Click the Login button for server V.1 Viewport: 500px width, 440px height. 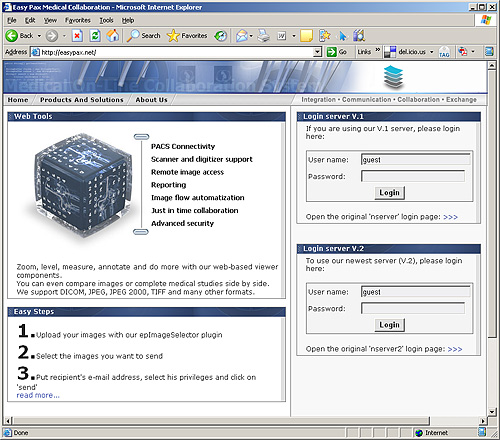pos(389,193)
